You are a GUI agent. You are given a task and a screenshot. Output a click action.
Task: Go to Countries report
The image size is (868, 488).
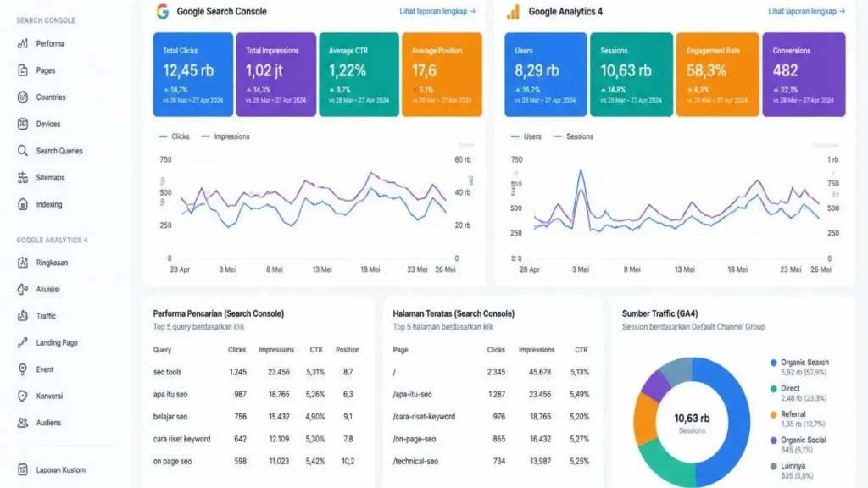pos(51,97)
